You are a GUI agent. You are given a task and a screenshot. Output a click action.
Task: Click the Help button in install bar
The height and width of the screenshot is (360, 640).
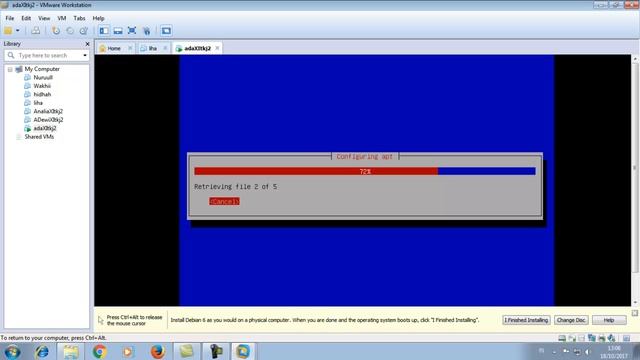pyautogui.click(x=609, y=320)
